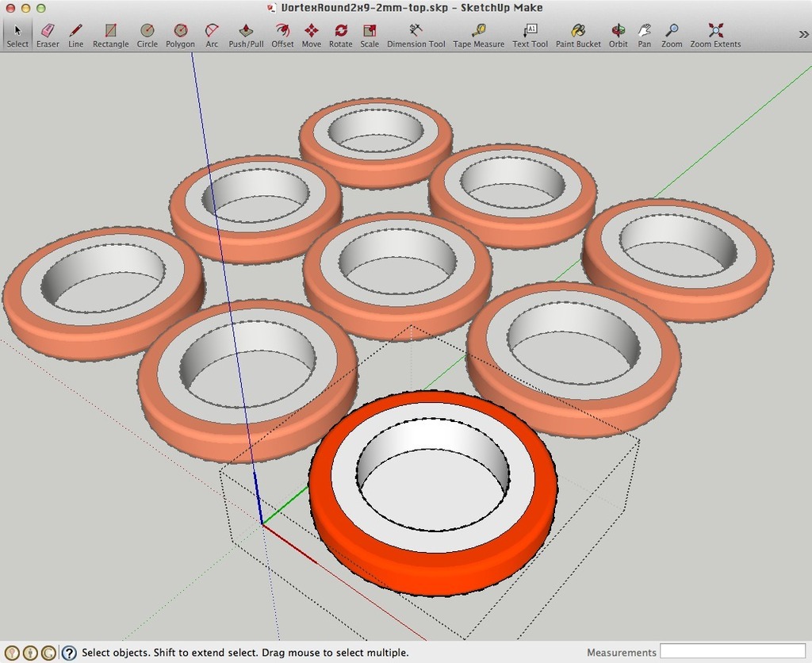Click the title VortexRound2x9-2mm-top.skp
The width and height of the screenshot is (812, 663).
pyautogui.click(x=365, y=8)
